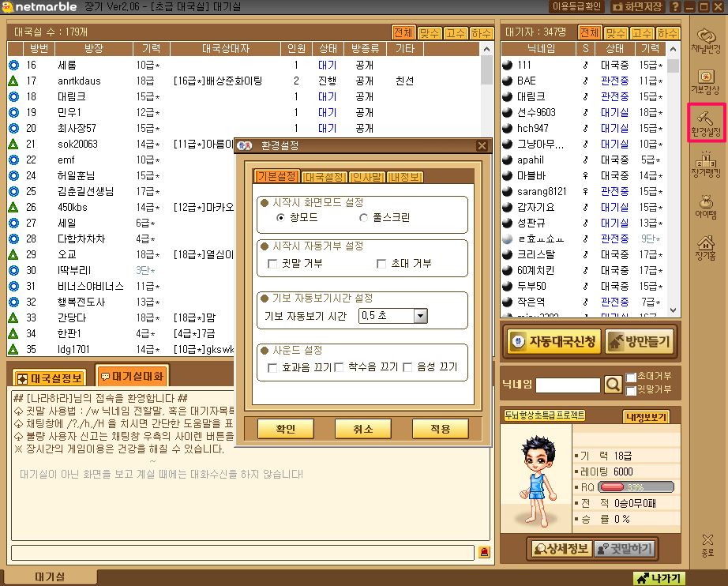Switch to the 기본설정 tab

[x=276, y=176]
